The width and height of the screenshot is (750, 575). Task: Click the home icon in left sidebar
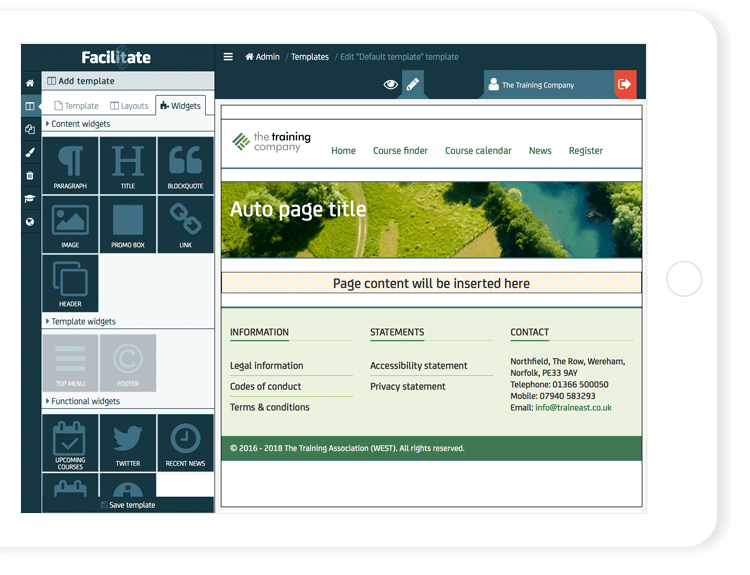[x=30, y=83]
